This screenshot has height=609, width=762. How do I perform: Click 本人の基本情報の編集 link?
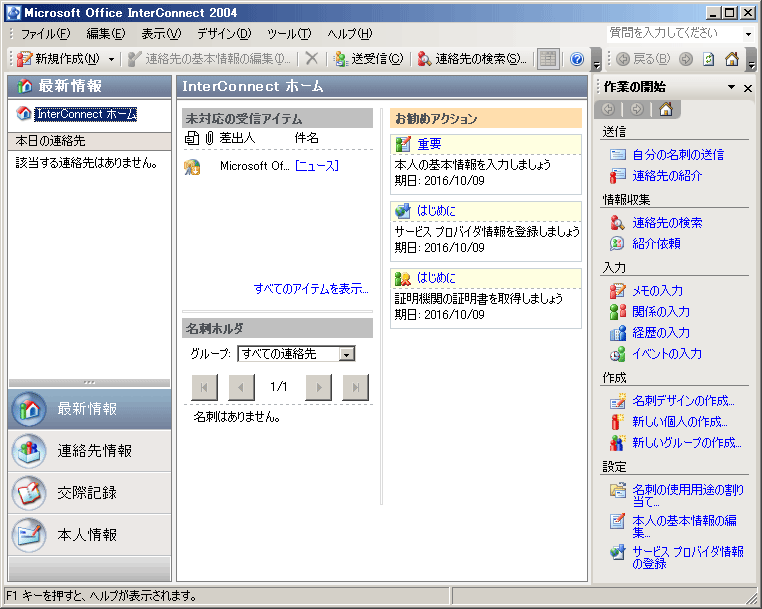point(684,526)
